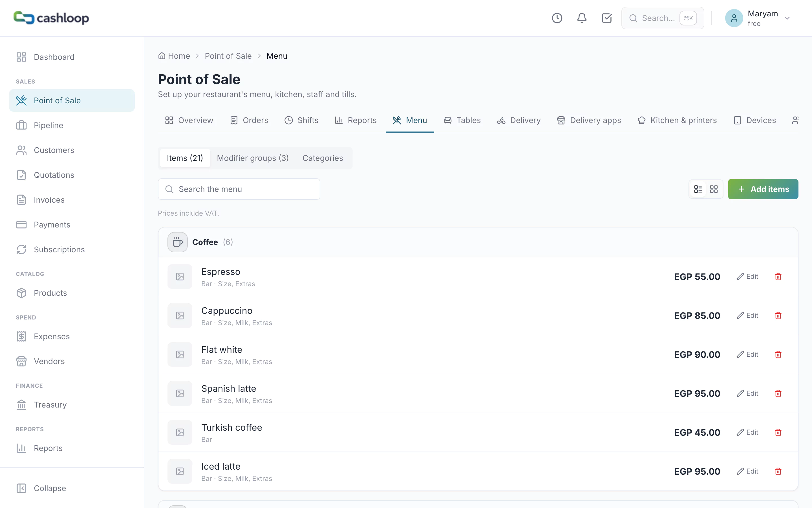Click the Coffee category header name

click(205, 242)
